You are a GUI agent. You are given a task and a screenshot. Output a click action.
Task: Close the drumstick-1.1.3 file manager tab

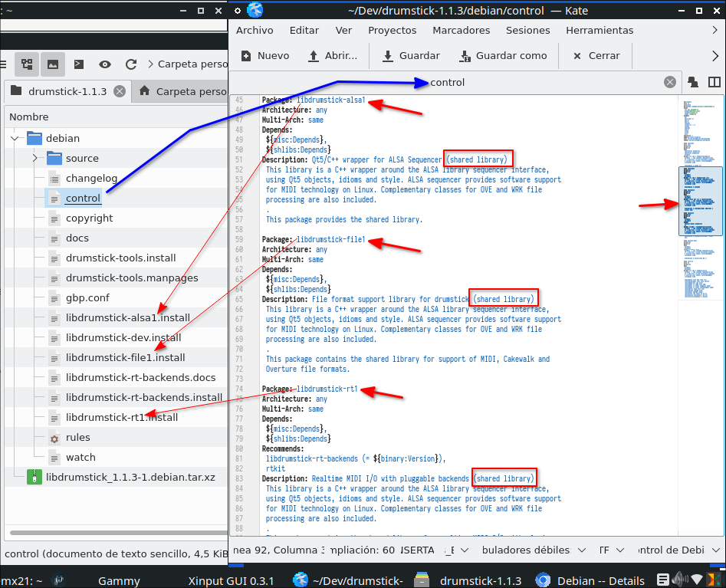pos(120,91)
